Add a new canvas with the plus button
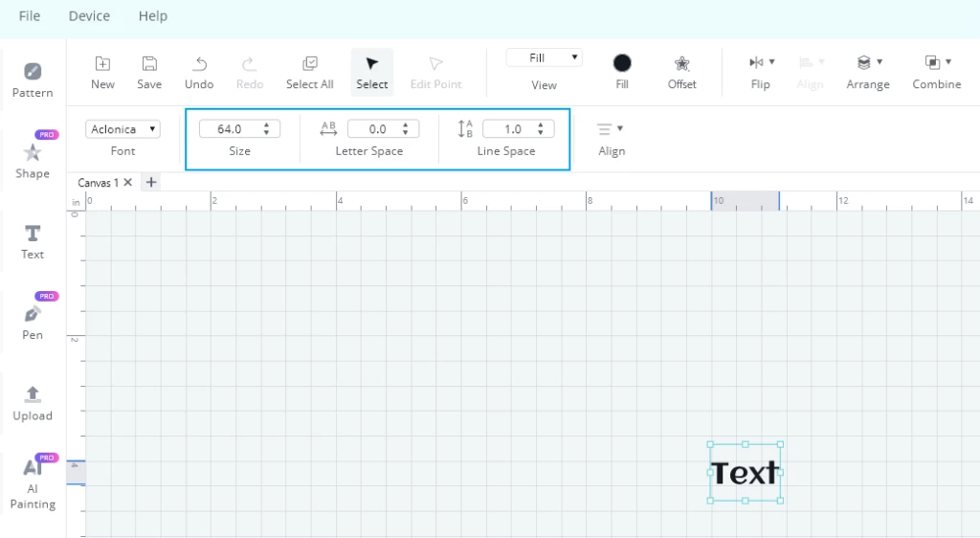This screenshot has height=538, width=980. coord(151,183)
